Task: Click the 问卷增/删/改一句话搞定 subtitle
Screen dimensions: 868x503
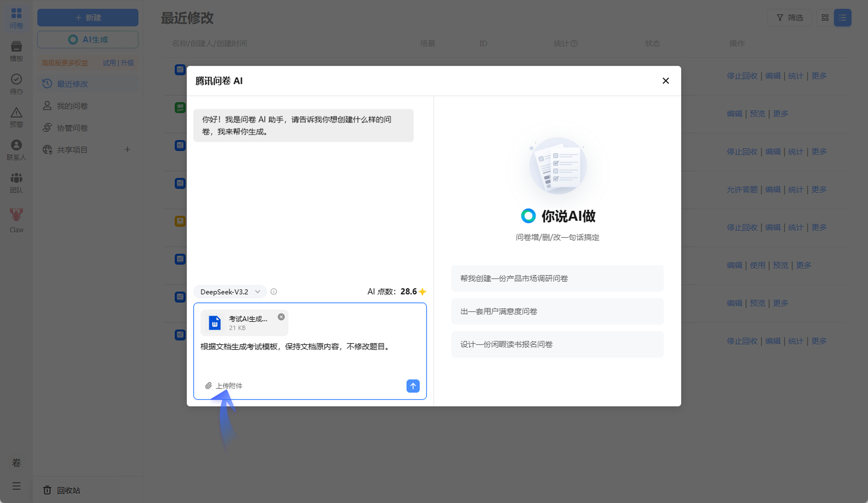Action: click(x=557, y=237)
